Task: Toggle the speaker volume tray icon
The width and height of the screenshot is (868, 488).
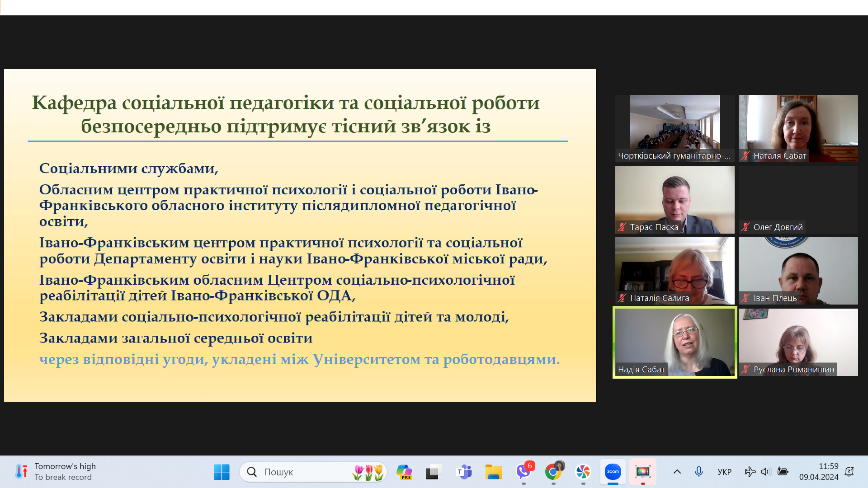Action: [x=765, y=472]
